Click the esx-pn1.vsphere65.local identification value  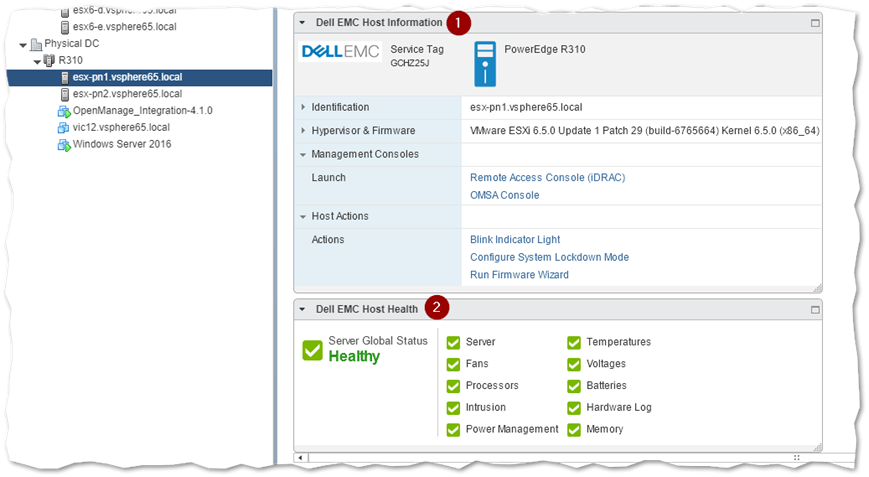click(x=526, y=107)
